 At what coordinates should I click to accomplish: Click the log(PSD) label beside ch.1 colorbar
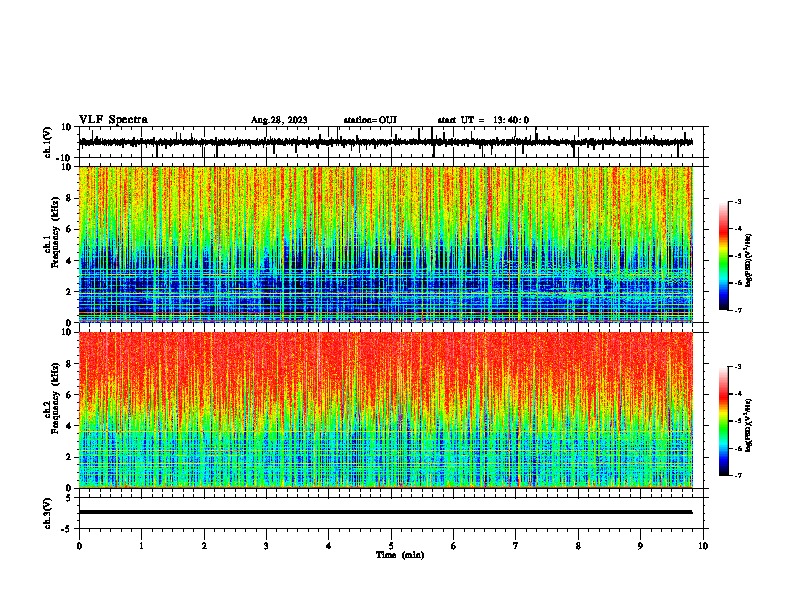[x=748, y=260]
